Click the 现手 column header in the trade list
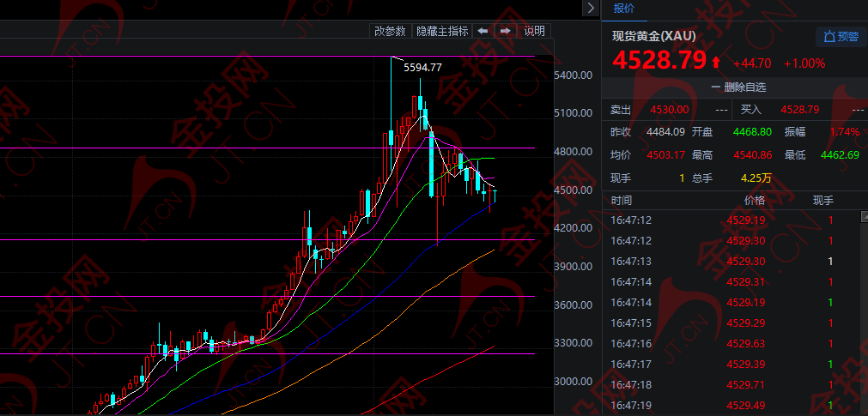The height and width of the screenshot is (416, 868). point(823,200)
